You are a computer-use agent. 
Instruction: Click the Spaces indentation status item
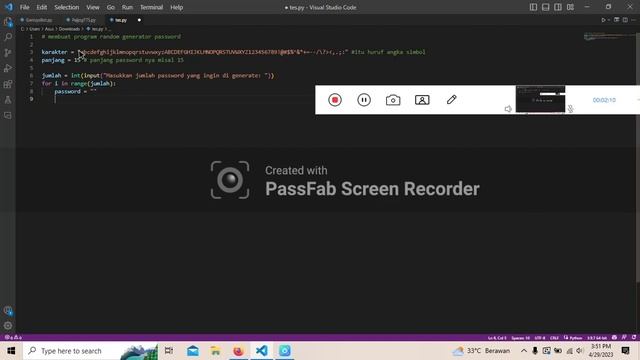tap(520, 338)
